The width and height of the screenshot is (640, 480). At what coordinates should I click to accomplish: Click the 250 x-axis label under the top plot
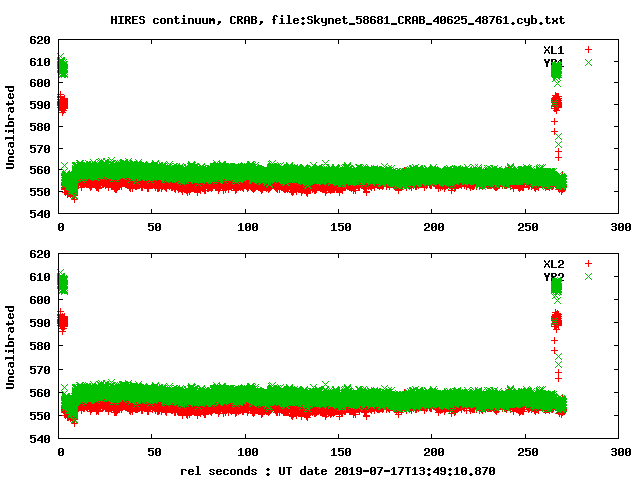[x=528, y=227]
